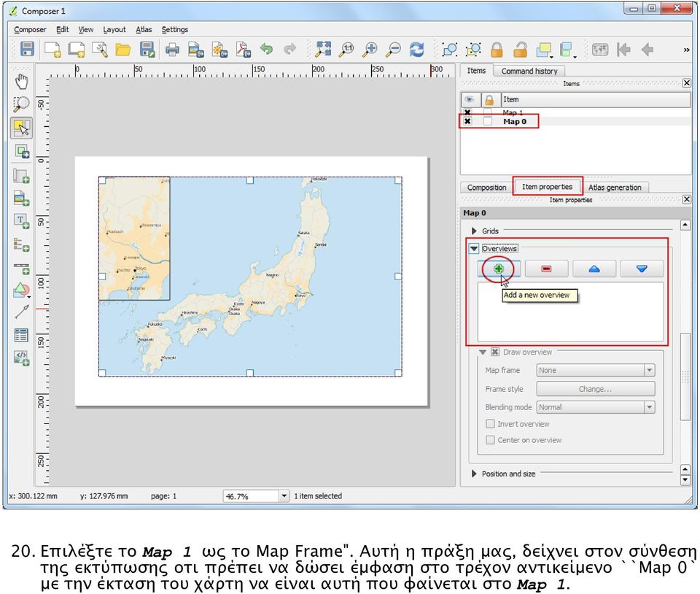Viewport: 700px width, 594px height.
Task: Open the Composer menu
Action: [x=30, y=29]
